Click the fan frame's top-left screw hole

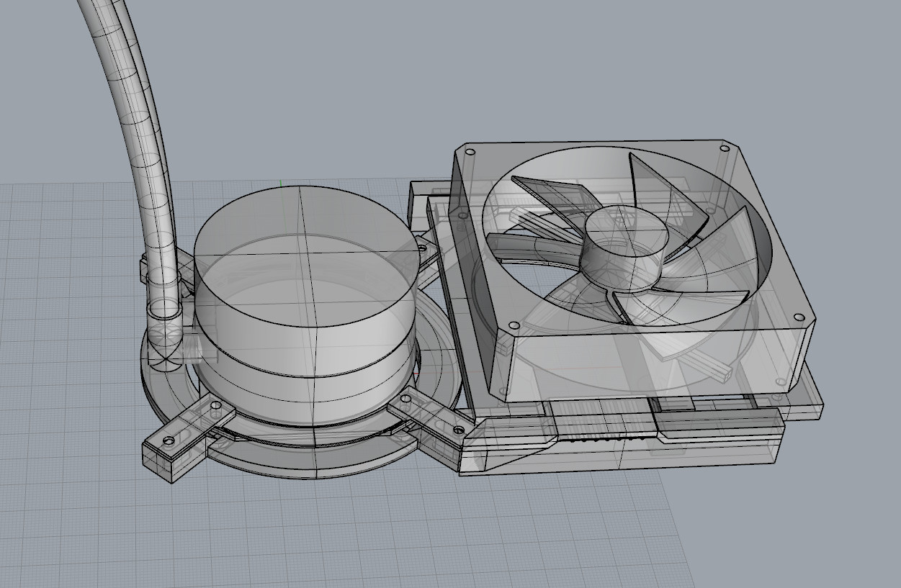click(470, 153)
